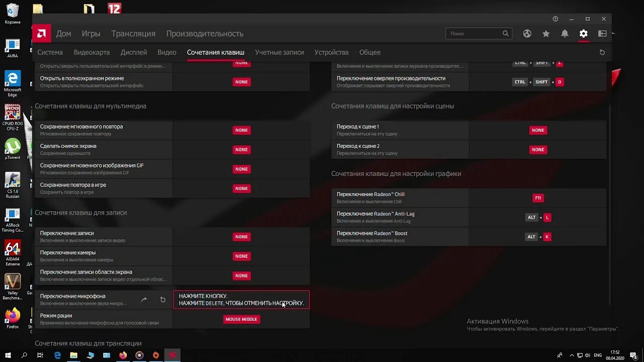644x362 pixels.
Task: Click the settings gear icon
Action: pos(583,34)
